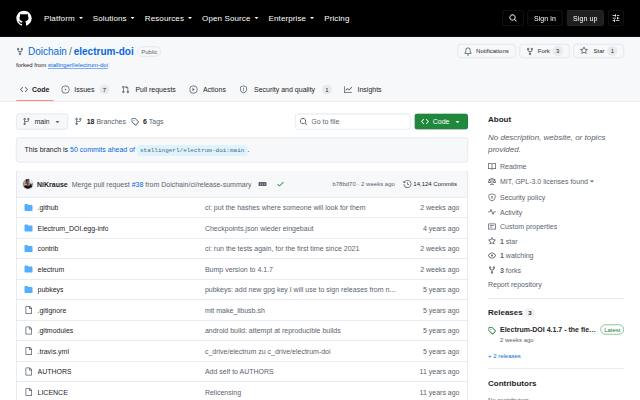Open the Doichain owner link

(x=47, y=51)
